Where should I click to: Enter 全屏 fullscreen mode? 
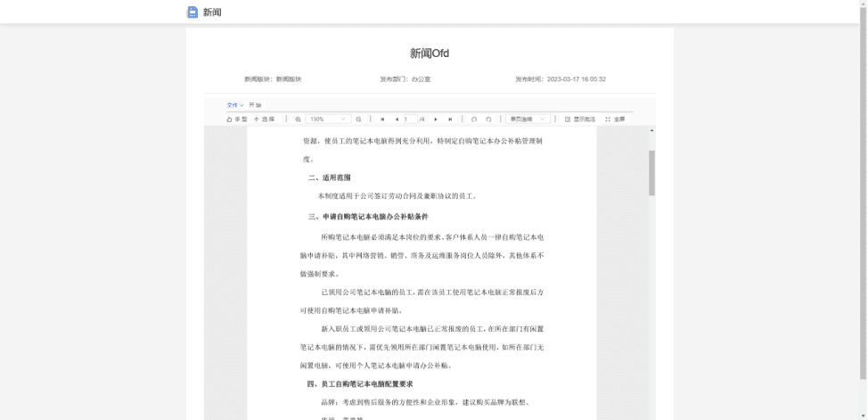(x=615, y=119)
